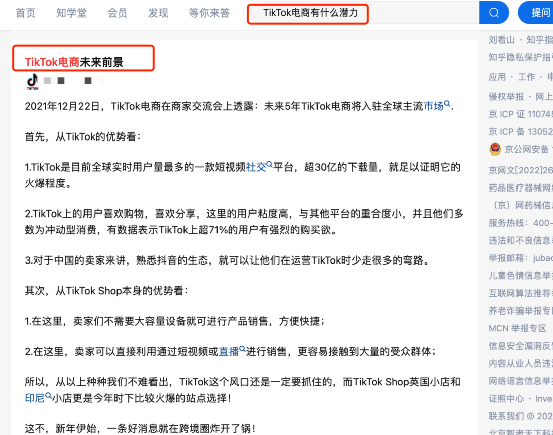553x435 pixels.
Task: Open the 京 ICP 证 license link
Action: click(x=521, y=114)
